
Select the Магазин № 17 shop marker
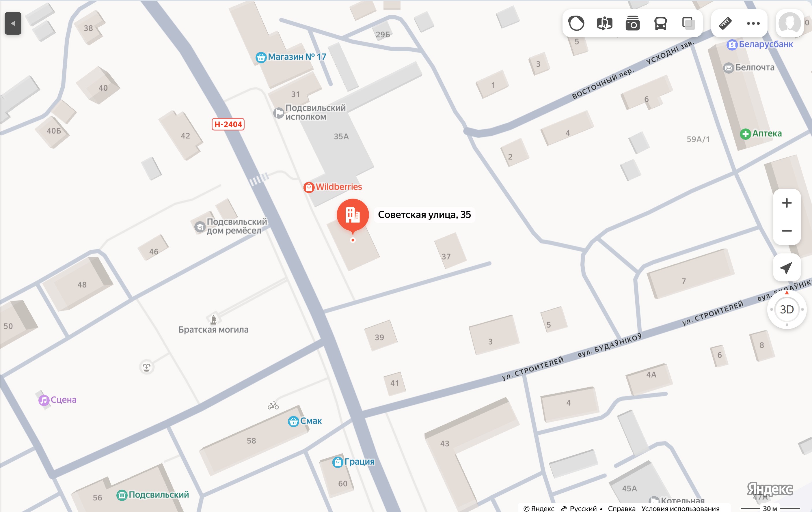click(291, 57)
